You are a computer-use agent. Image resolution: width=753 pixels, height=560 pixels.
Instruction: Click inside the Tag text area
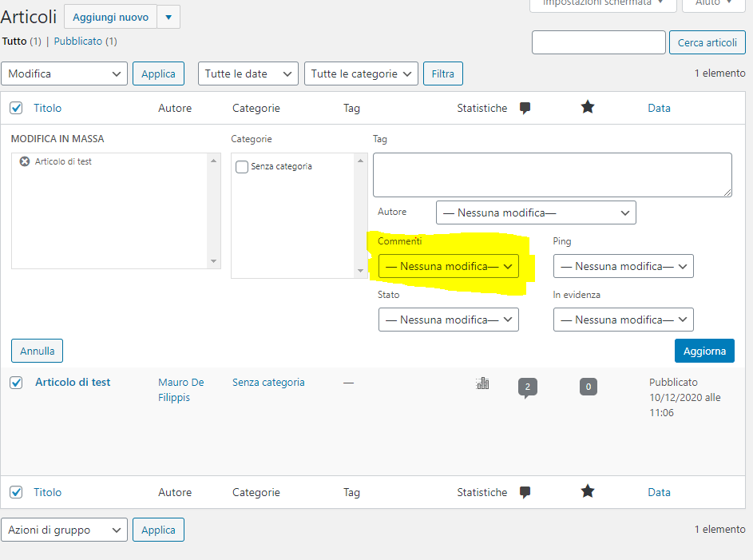(x=552, y=174)
